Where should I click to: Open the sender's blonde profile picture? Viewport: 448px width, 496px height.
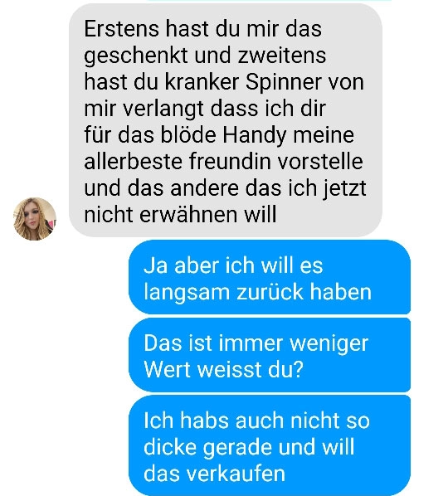coord(35,219)
